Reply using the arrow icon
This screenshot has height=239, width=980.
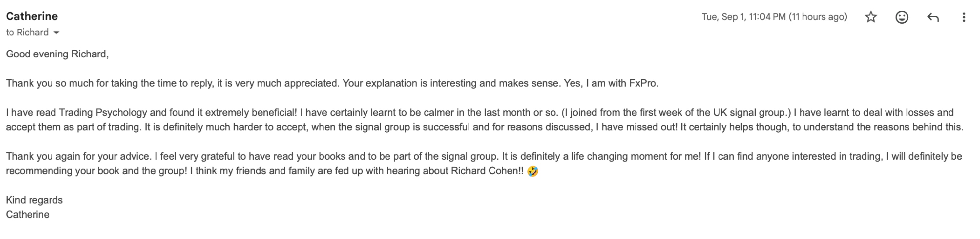pos(933,17)
